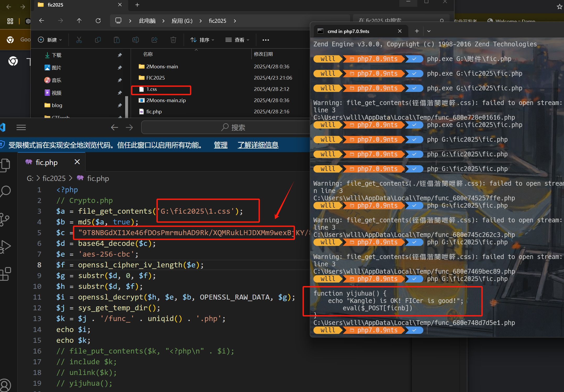Click the 了解详细信息 link

pos(258,145)
